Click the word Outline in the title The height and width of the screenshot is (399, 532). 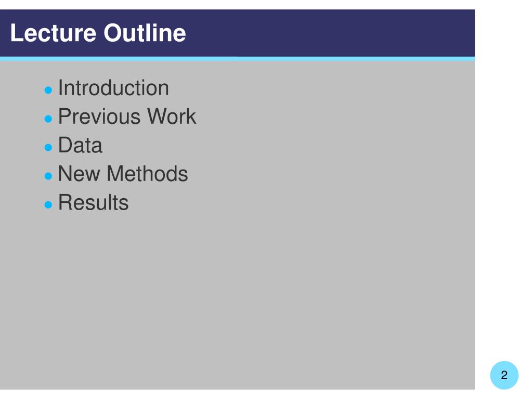[x=145, y=33]
